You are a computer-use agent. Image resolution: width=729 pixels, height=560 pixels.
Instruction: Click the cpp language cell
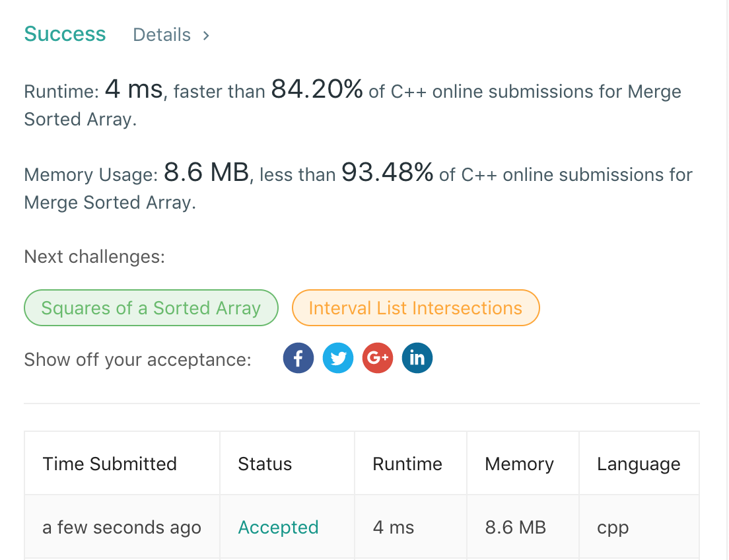(x=613, y=528)
